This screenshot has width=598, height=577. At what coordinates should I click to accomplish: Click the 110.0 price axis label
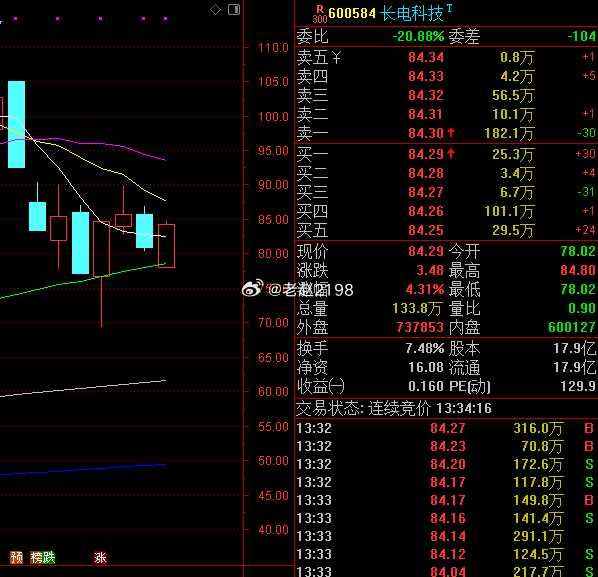tap(273, 48)
